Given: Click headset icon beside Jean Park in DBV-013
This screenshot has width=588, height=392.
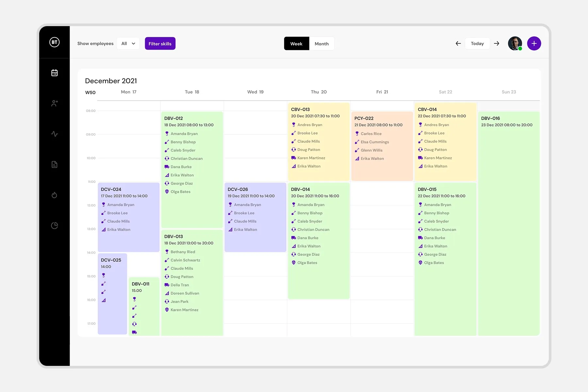Looking at the screenshot, I should [x=167, y=302].
